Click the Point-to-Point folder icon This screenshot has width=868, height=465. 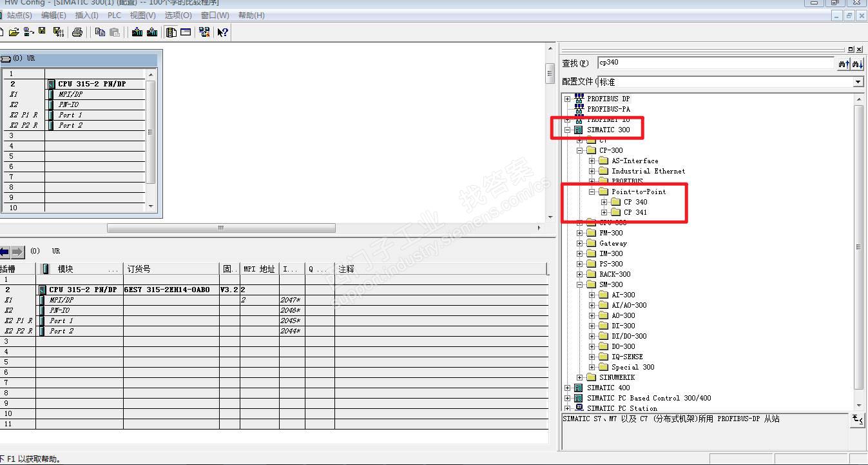[x=603, y=192]
